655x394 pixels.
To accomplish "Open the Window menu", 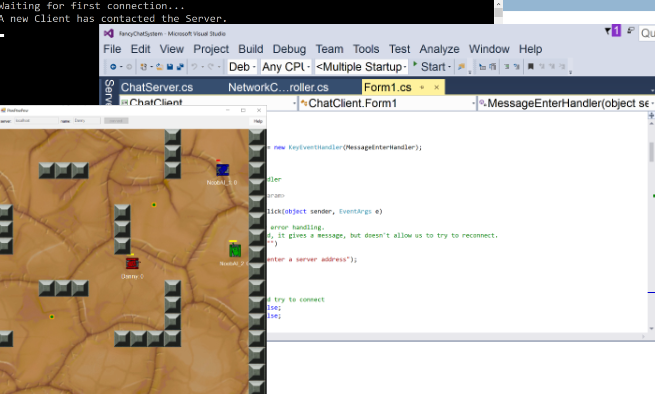I will tap(489, 49).
